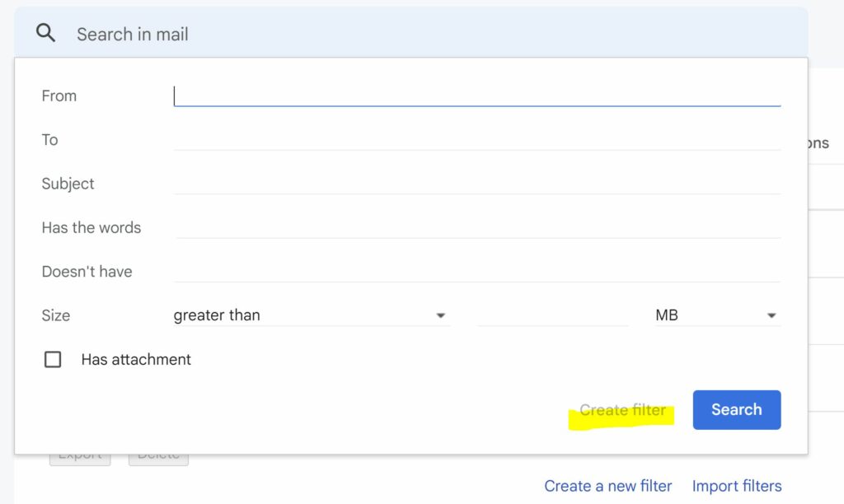
Task: Click the magnifying glass search icon
Action: (46, 33)
